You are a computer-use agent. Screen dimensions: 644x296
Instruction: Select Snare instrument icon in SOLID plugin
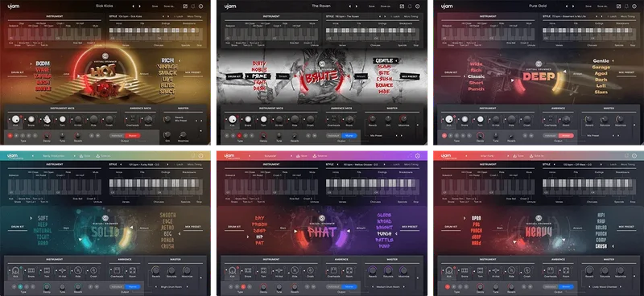[31, 270]
